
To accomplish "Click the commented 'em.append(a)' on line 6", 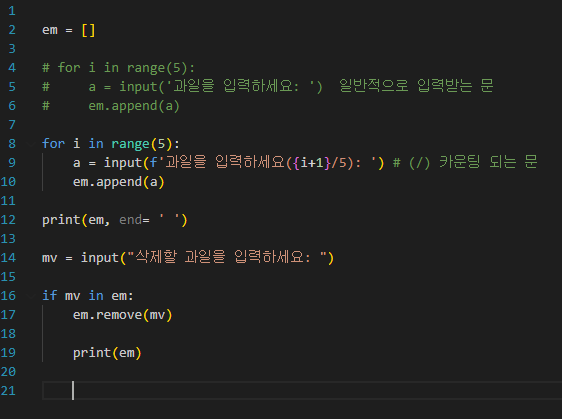I will click(x=134, y=106).
